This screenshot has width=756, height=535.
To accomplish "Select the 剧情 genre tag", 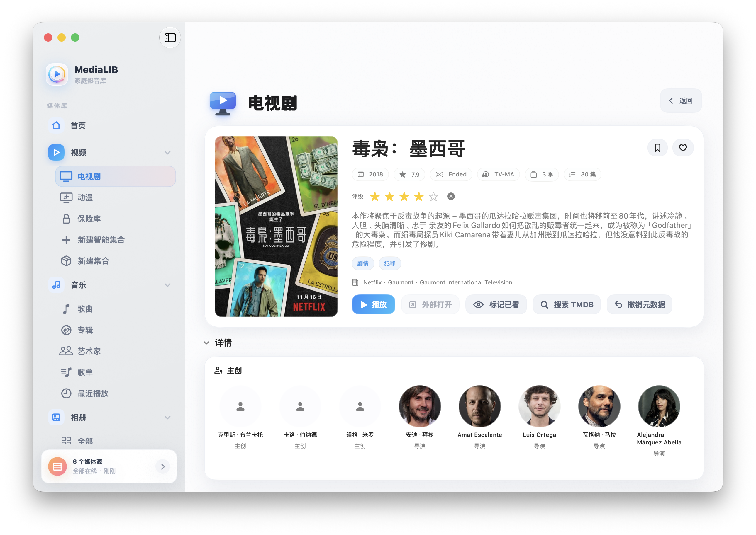I will pos(363,264).
